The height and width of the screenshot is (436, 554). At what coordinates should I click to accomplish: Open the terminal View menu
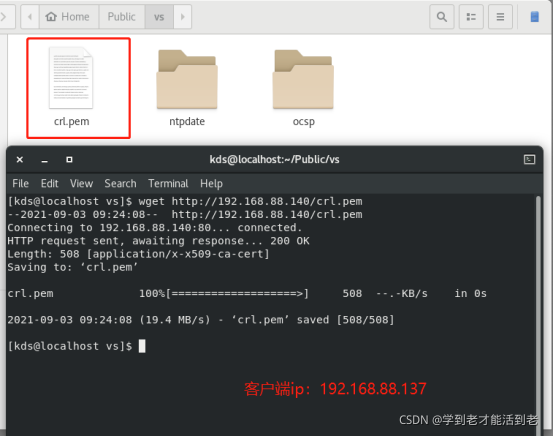(x=81, y=183)
